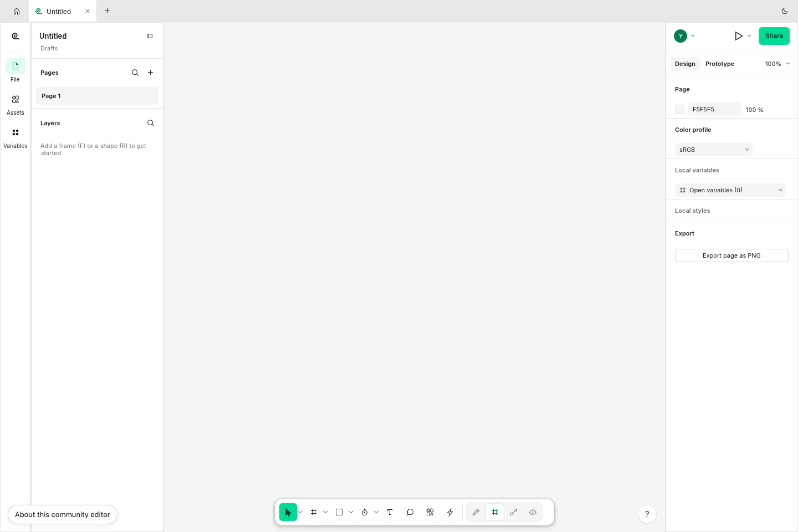
Task: Open the Variables sidebar tab
Action: tap(16, 137)
